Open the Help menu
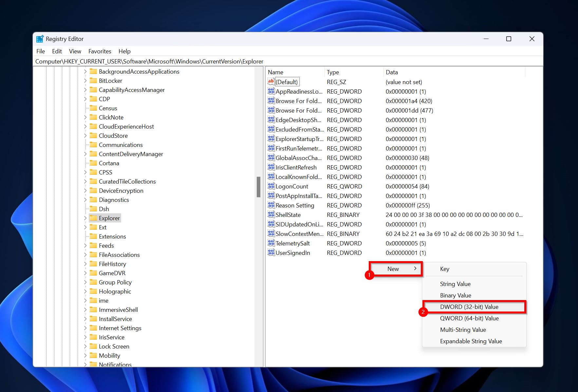 click(x=124, y=51)
